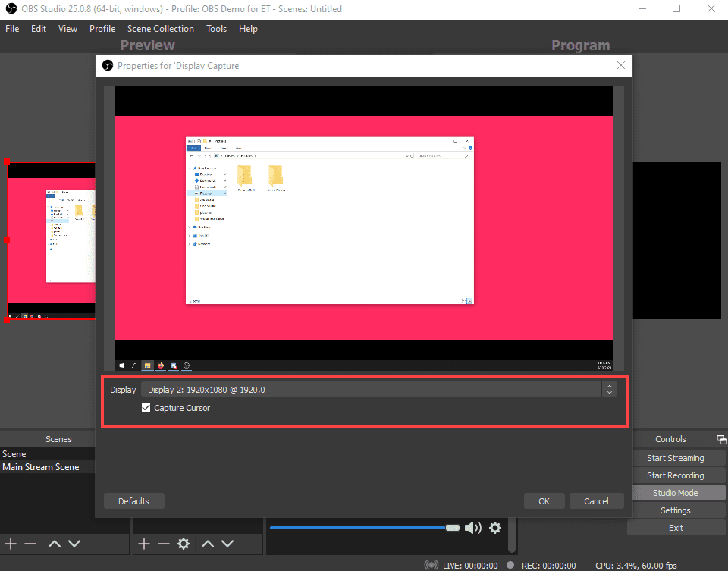This screenshot has height=571, width=728.
Task: Click the OBS logo in the title bar
Action: pyautogui.click(x=10, y=8)
